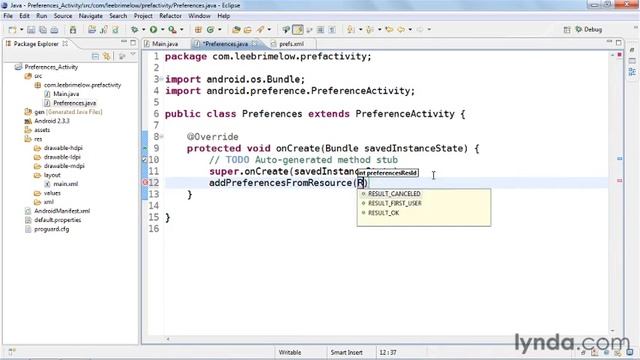Image resolution: width=640 pixels, height=360 pixels.
Task: Select Preferences.java in Package Explorer
Action: 74,103
